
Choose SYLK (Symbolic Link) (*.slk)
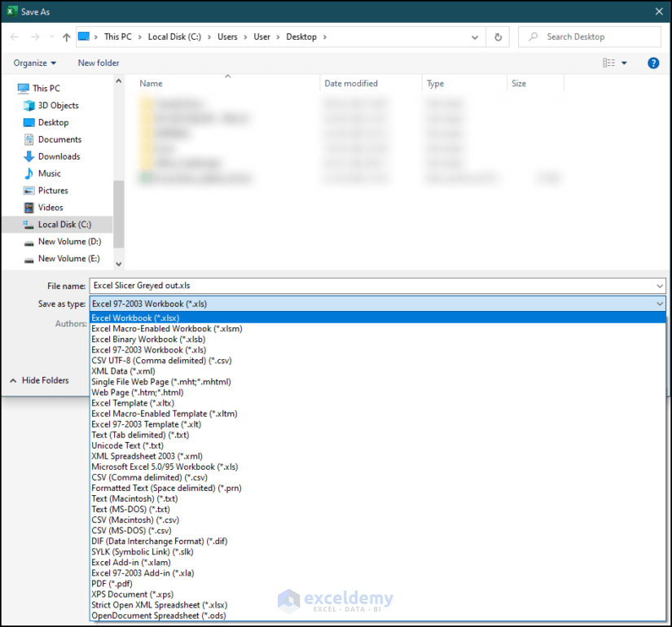coord(378,552)
